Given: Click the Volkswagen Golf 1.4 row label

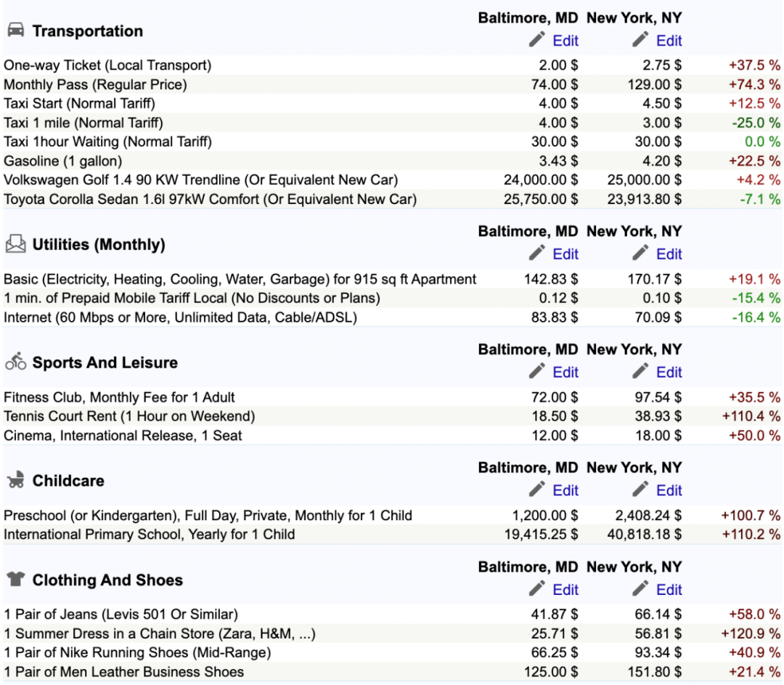Looking at the screenshot, I should (x=200, y=180).
